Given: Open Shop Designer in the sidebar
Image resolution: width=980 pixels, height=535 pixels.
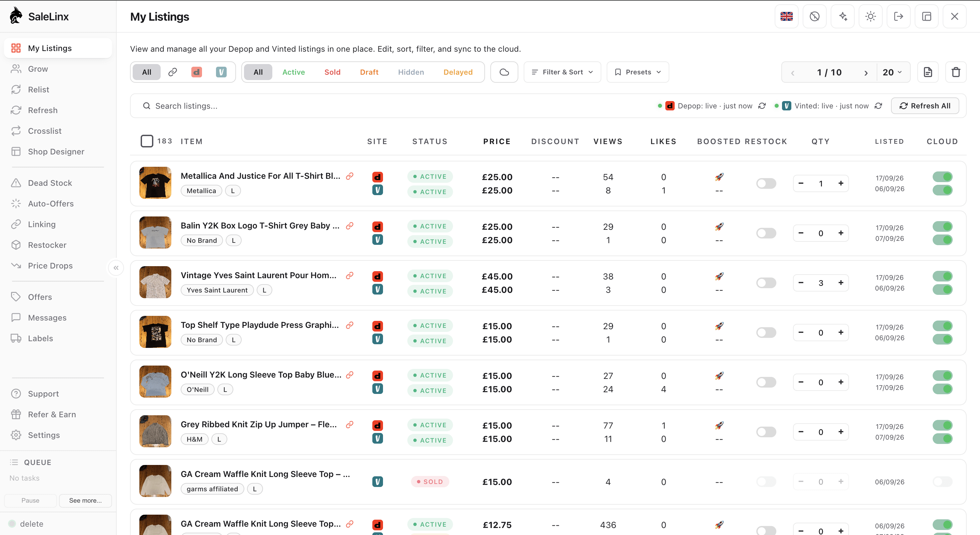Looking at the screenshot, I should pyautogui.click(x=58, y=151).
